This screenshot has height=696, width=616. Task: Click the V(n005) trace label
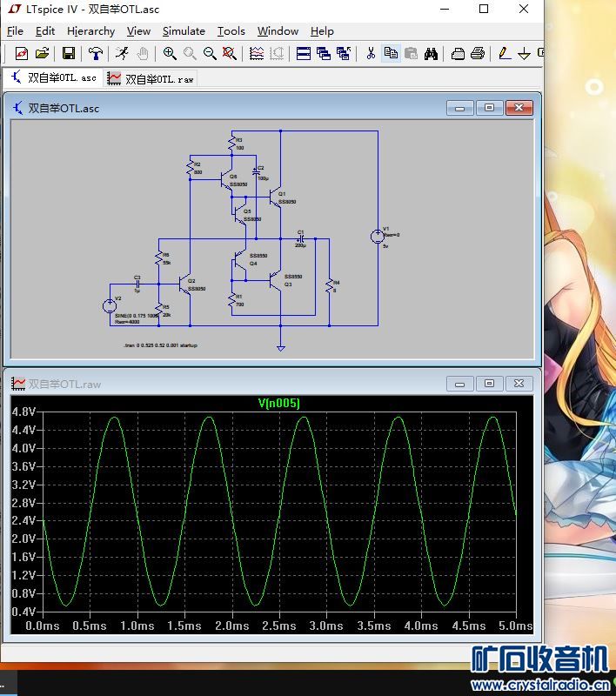point(279,403)
